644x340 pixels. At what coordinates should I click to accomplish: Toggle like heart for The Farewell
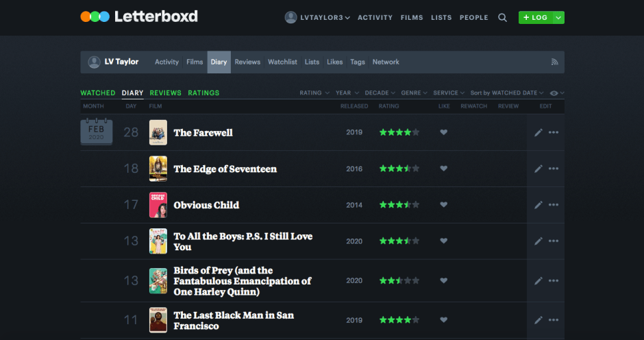(443, 132)
